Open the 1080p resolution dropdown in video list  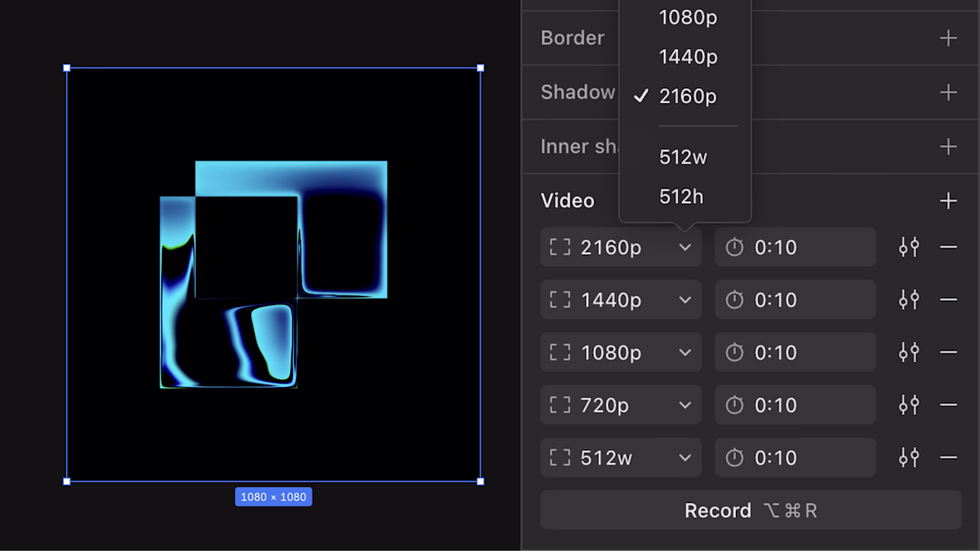[621, 352]
